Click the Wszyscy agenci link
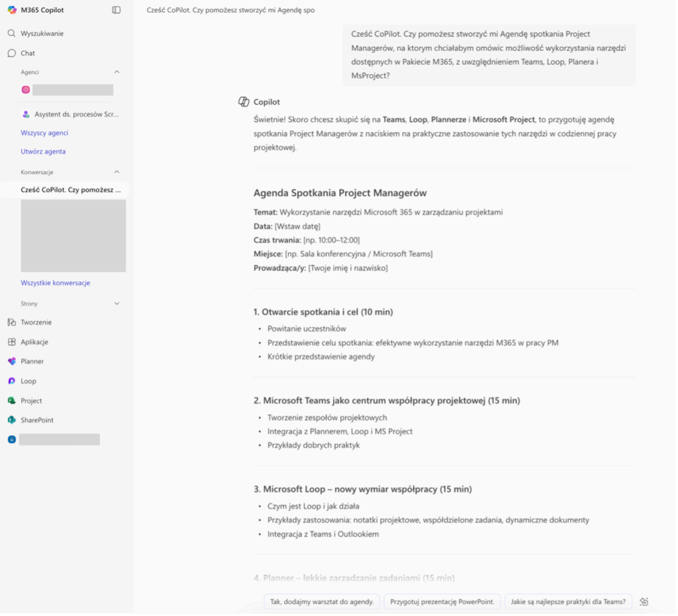Image resolution: width=678 pixels, height=616 pixels. (x=44, y=133)
